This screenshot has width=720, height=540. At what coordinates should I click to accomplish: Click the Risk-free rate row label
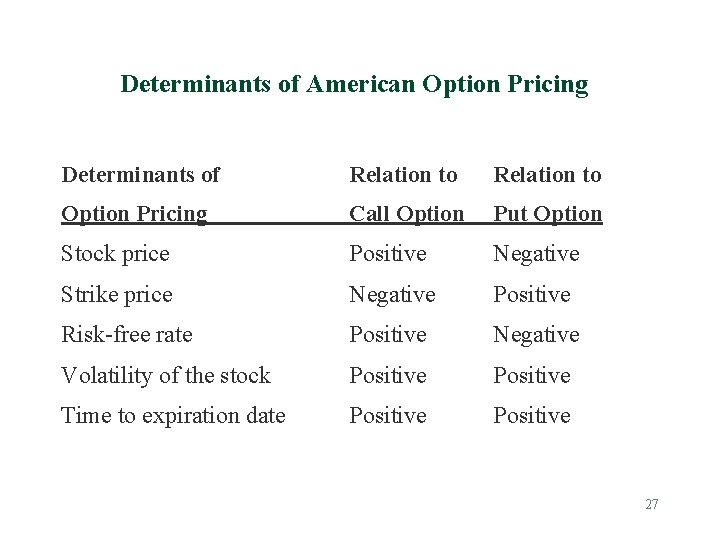(x=127, y=334)
